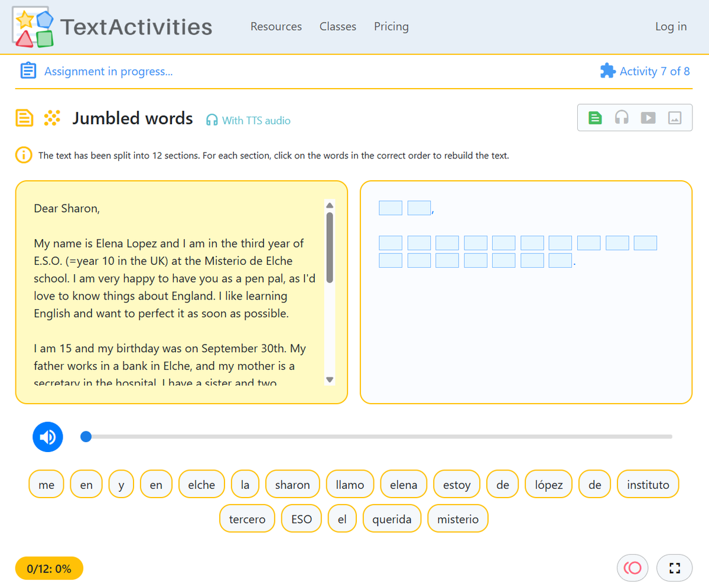Select the word 'sharon'

[292, 485]
